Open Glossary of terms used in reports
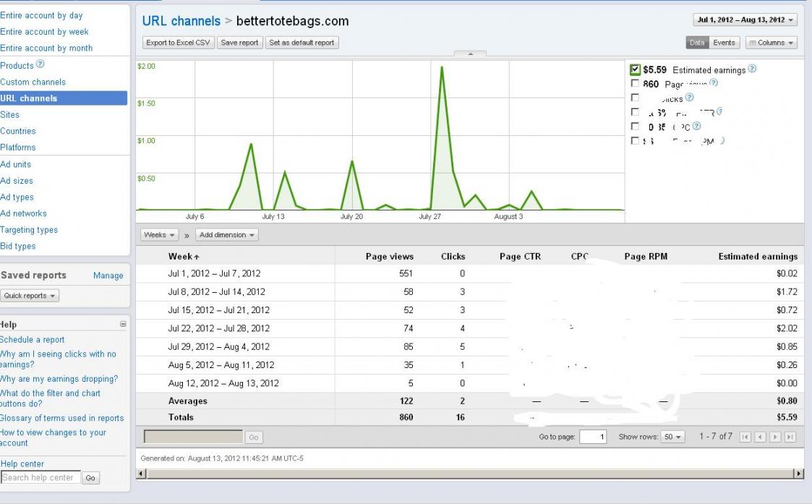 point(62,418)
